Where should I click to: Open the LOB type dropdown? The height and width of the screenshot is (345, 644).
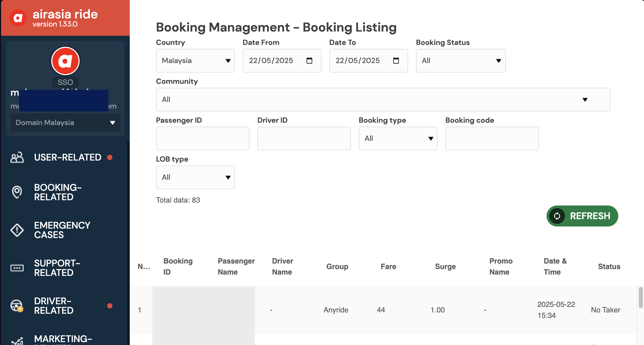point(195,177)
